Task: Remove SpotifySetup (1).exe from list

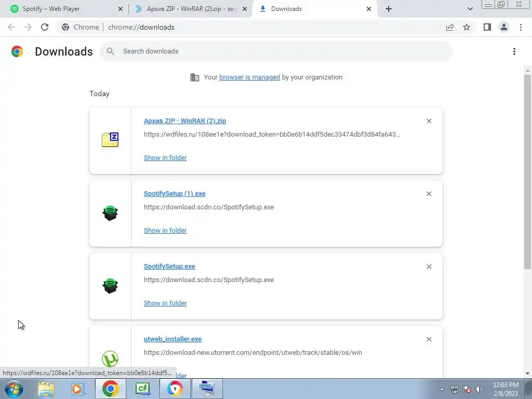Action: pos(429,194)
